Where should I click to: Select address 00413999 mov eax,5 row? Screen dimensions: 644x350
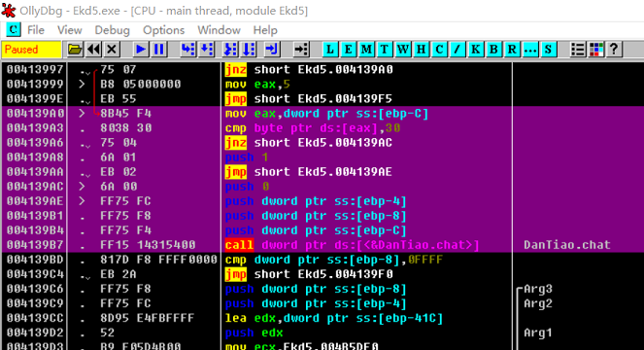pos(322,84)
